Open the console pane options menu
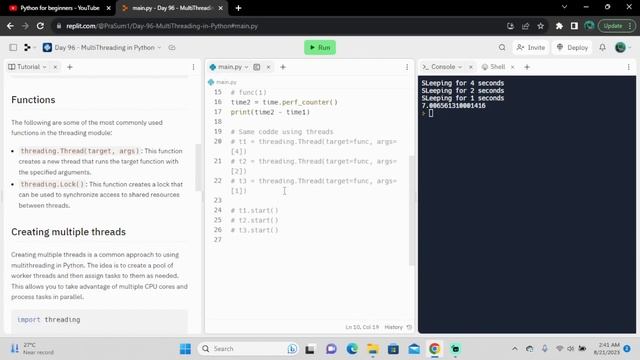This screenshot has height=360, width=640. pos(629,67)
